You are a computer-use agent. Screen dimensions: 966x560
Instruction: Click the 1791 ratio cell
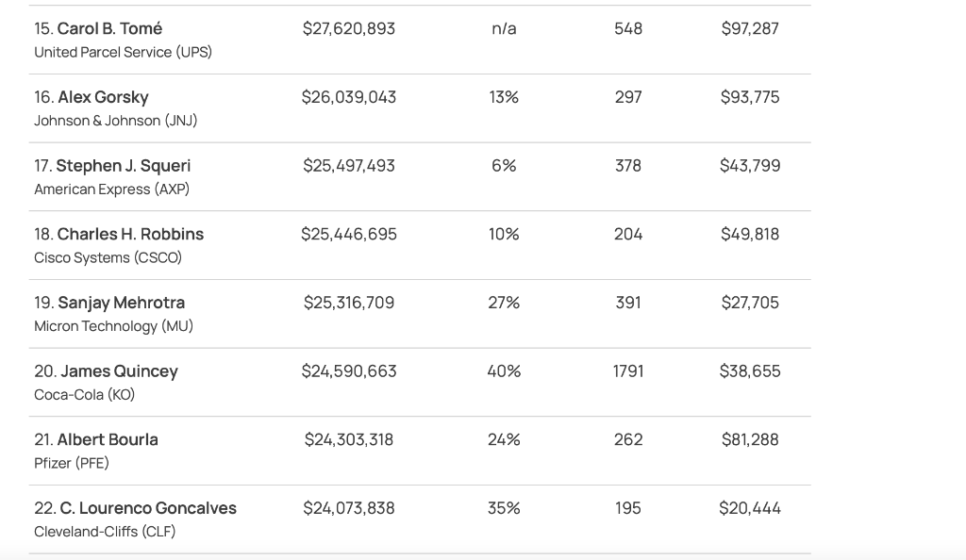[628, 371]
